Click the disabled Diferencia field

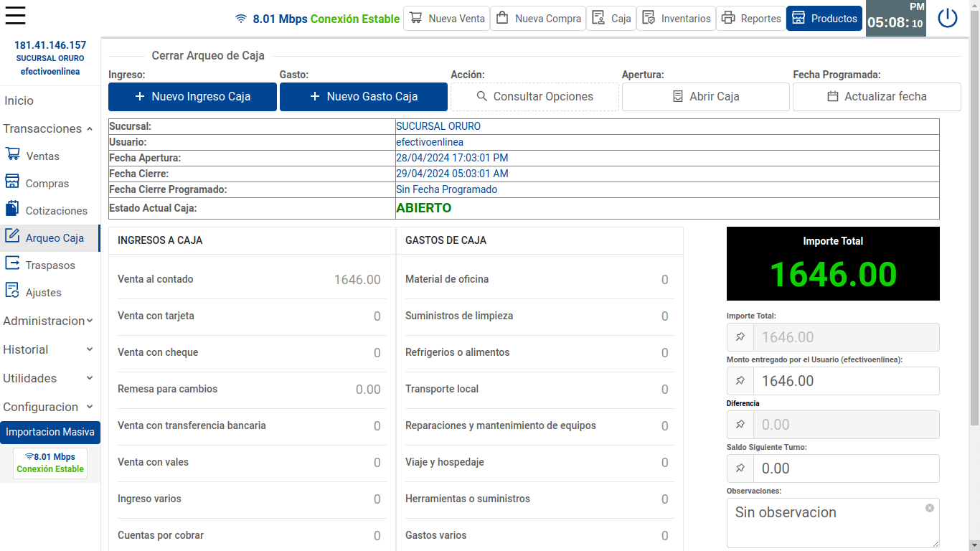pyautogui.click(x=846, y=425)
